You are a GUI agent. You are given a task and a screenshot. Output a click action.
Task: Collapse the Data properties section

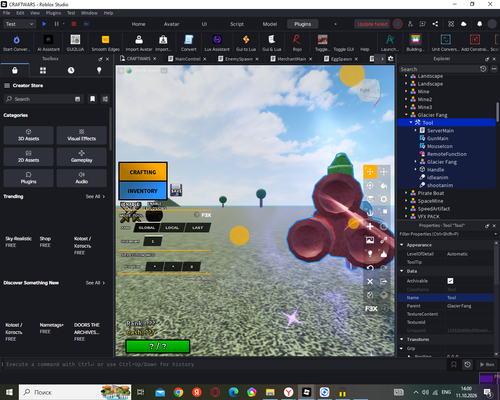point(402,271)
